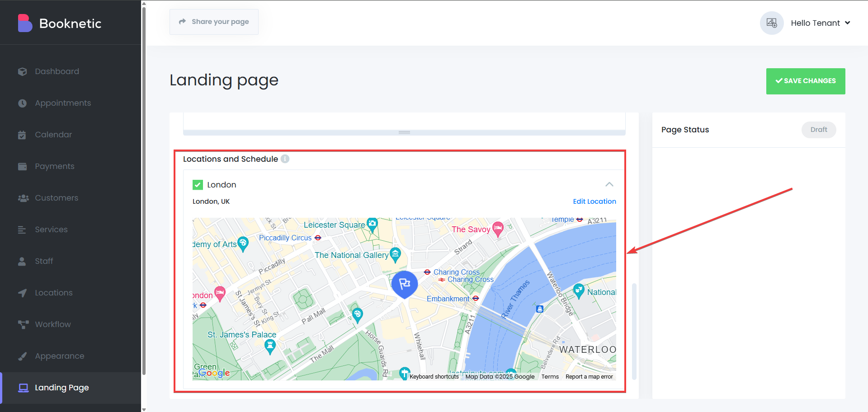Click Report a map error
The image size is (868, 412).
pos(589,377)
